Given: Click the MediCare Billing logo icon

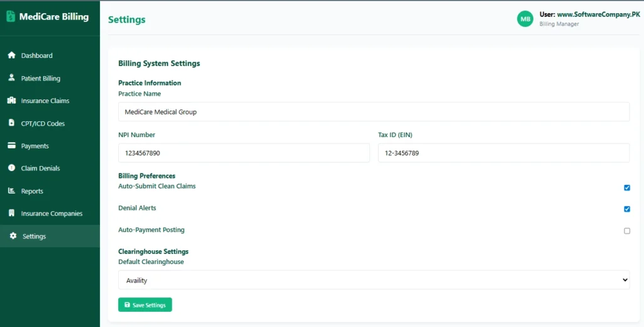Looking at the screenshot, I should 11,17.
